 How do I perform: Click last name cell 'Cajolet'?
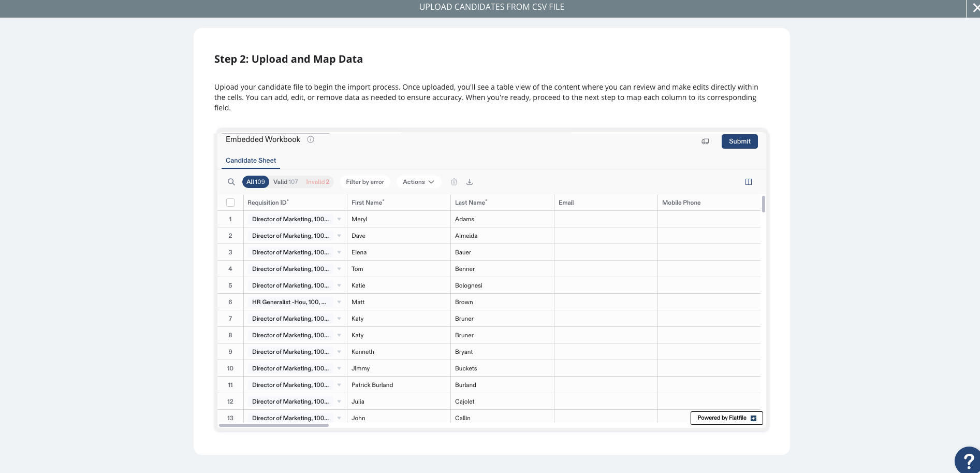(x=502, y=402)
